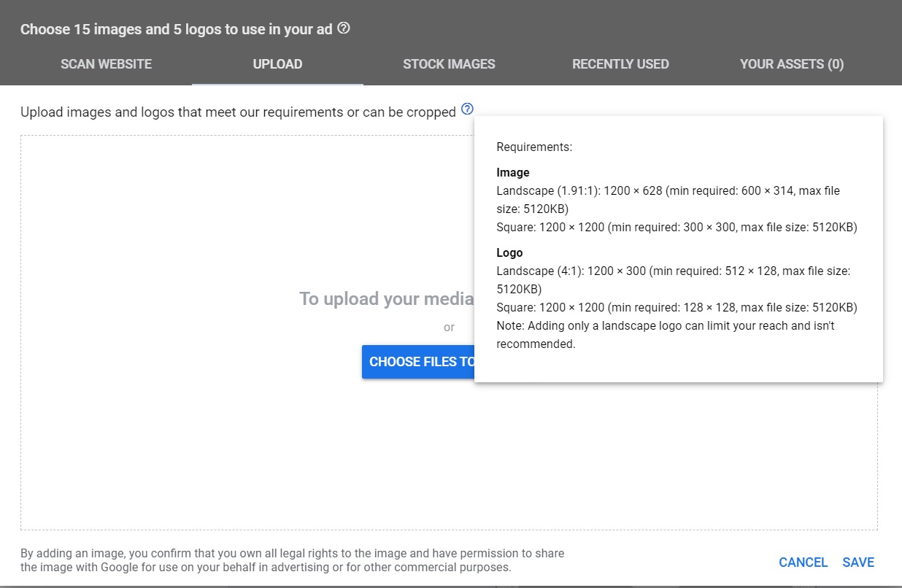Click the help icon beside the dialog title
902x588 pixels.
pyautogui.click(x=344, y=28)
